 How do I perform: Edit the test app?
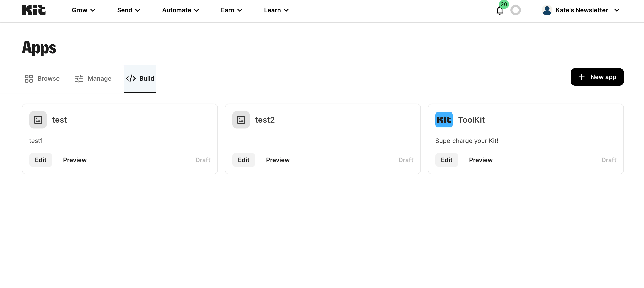tap(41, 160)
